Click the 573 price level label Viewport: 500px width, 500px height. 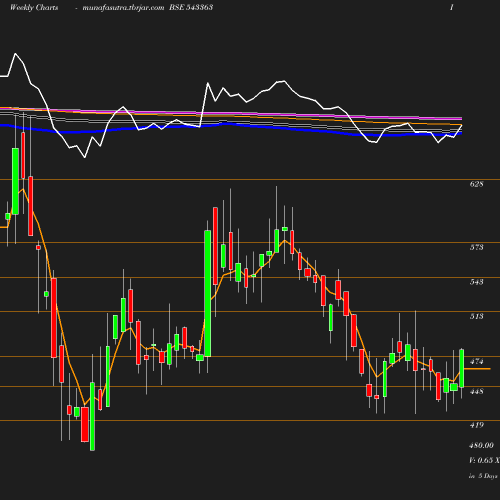(476, 247)
